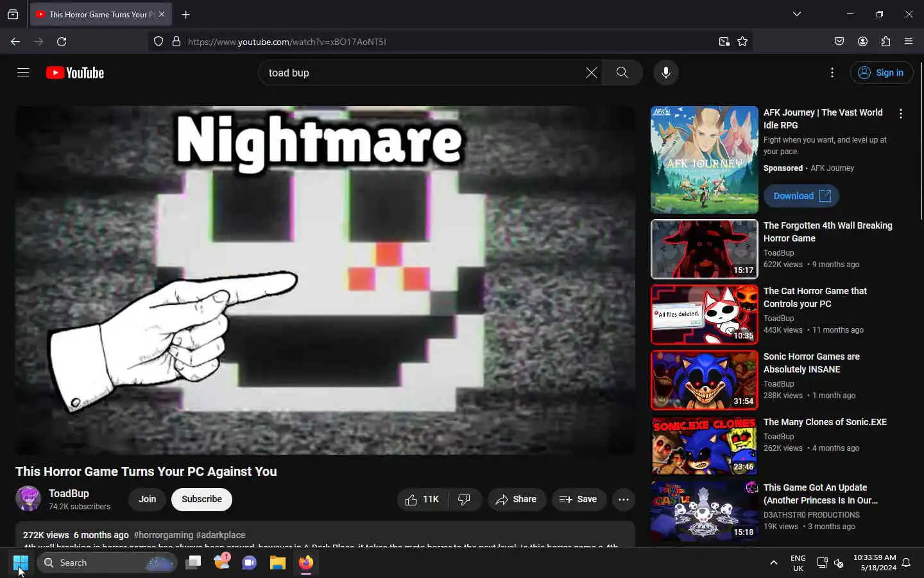The height and width of the screenshot is (578, 924).
Task: Click the Sign in button
Action: [x=881, y=73]
